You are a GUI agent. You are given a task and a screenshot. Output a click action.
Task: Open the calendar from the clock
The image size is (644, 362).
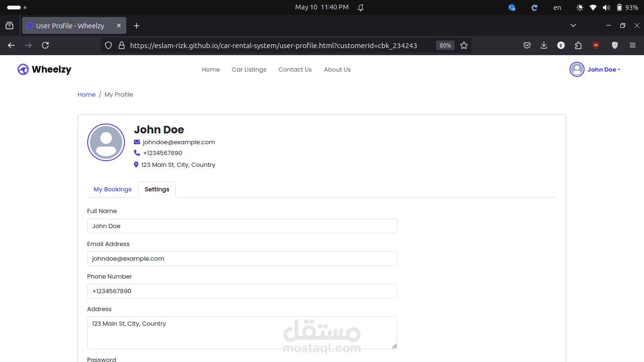[x=322, y=8]
